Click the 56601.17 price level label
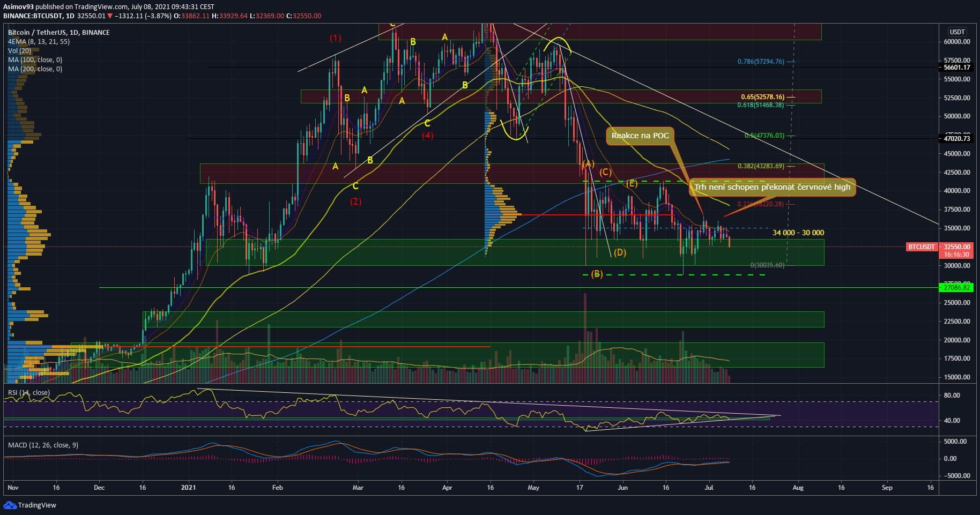 (x=957, y=68)
